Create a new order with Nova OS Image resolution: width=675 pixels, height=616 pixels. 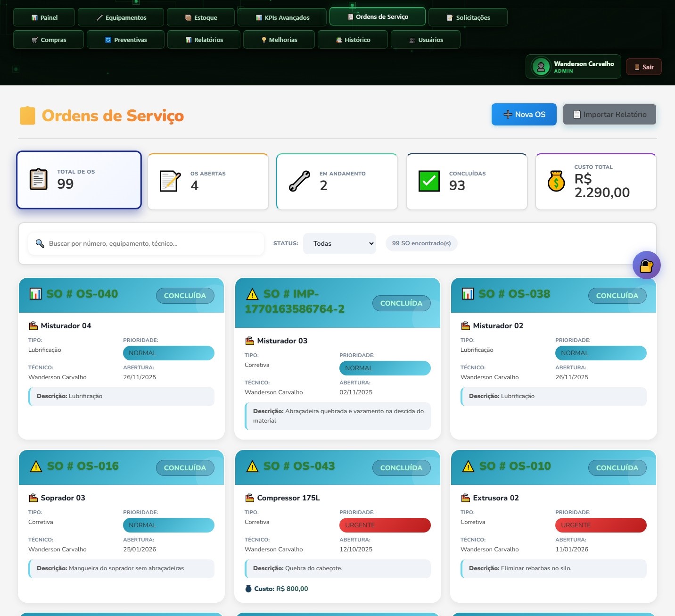tap(524, 114)
